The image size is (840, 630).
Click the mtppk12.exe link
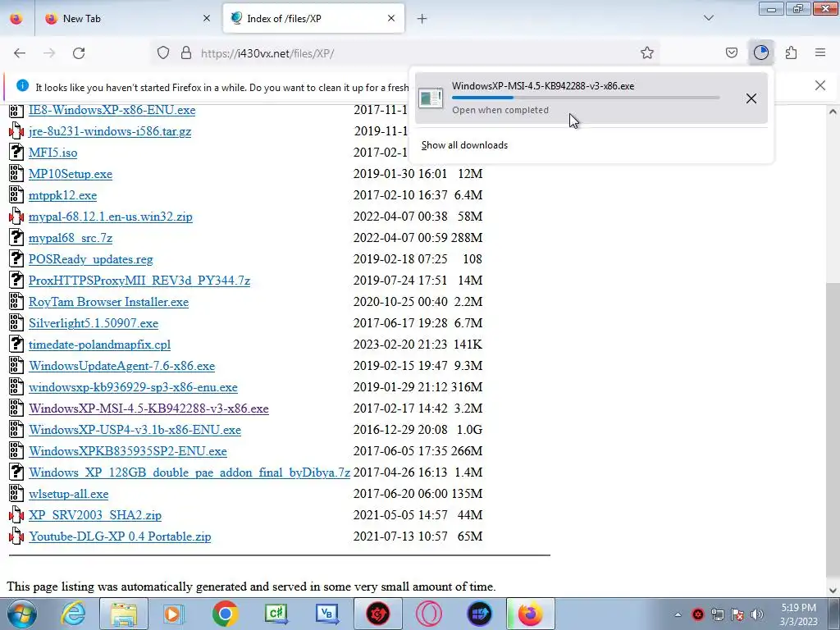coord(62,195)
